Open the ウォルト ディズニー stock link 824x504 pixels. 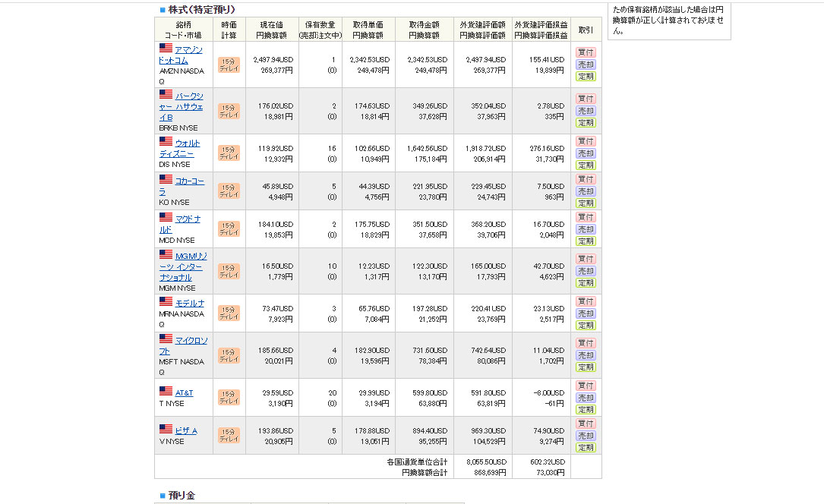[x=180, y=149]
